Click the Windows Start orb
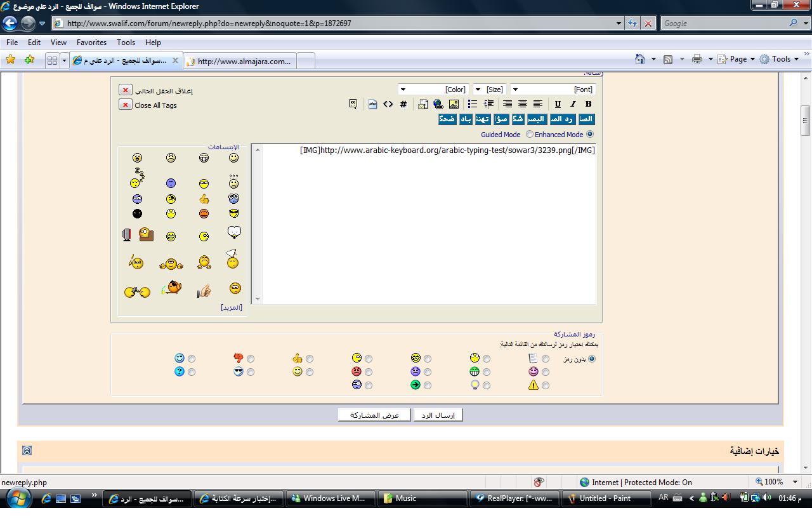 click(x=17, y=499)
